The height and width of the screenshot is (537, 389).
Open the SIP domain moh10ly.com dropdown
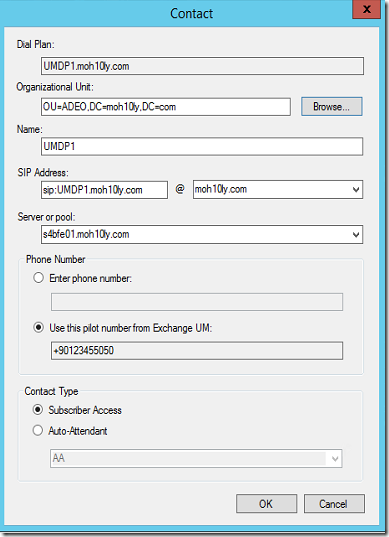tap(356, 189)
